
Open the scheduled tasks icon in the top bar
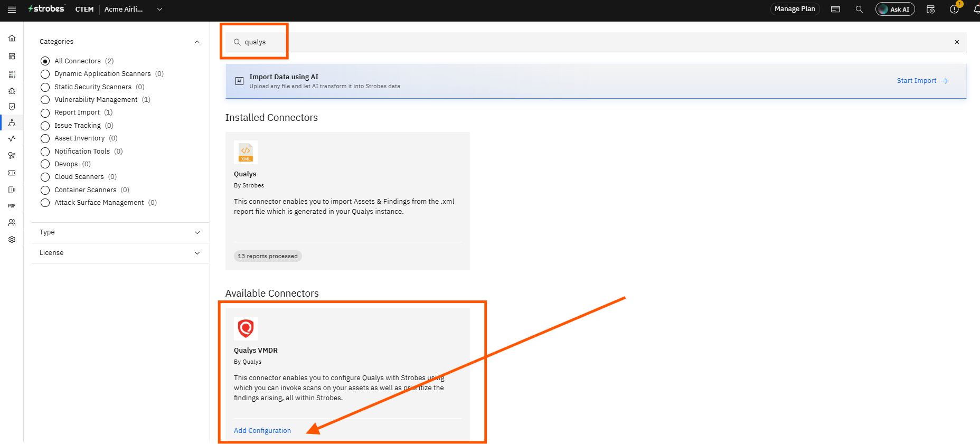click(930, 10)
